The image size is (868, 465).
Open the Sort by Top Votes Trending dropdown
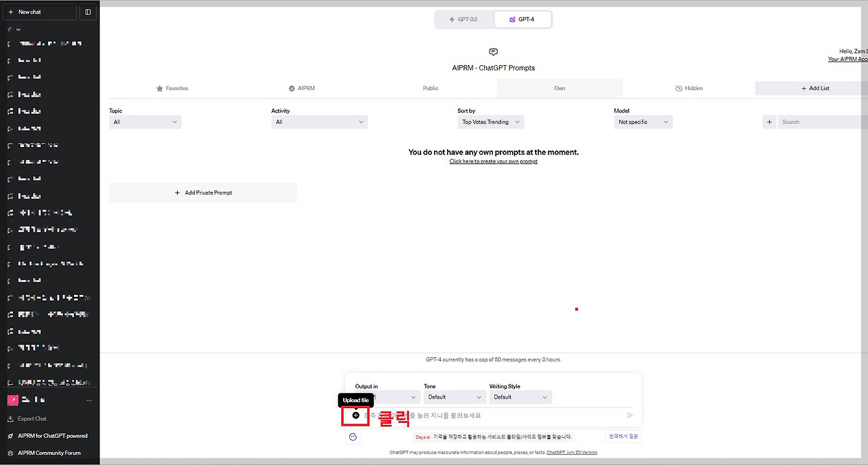click(491, 122)
